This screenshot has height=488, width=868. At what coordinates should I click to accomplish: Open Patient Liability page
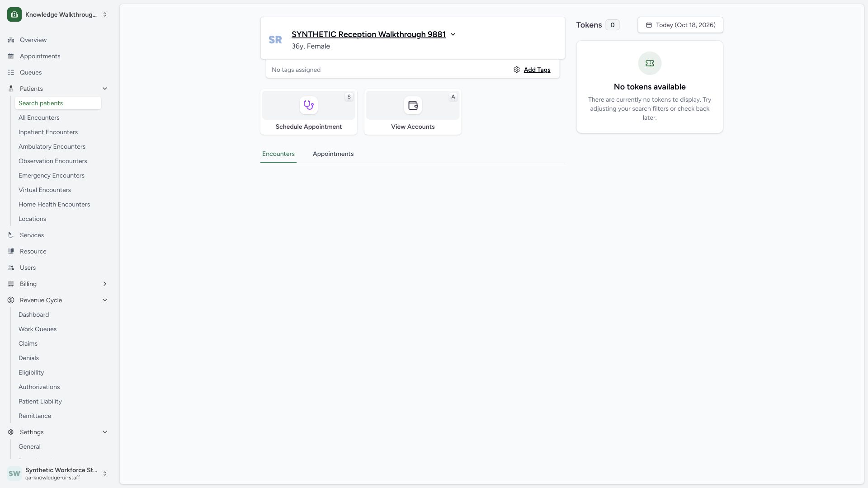click(40, 401)
